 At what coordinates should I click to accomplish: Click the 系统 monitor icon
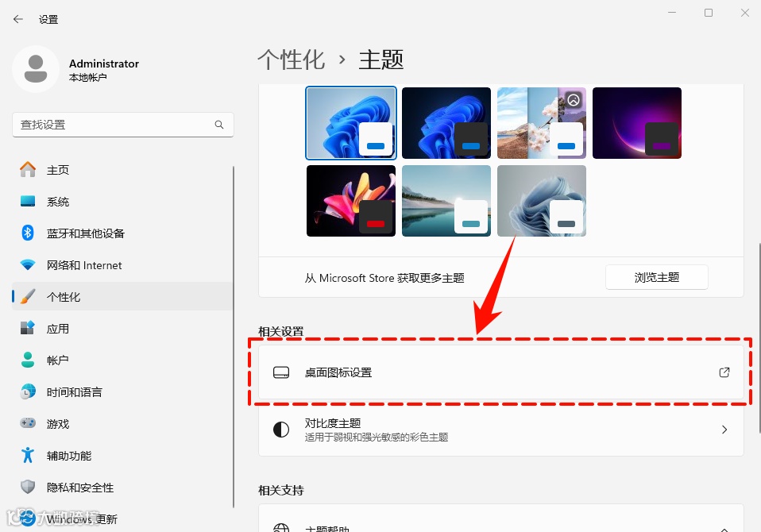tap(28, 201)
